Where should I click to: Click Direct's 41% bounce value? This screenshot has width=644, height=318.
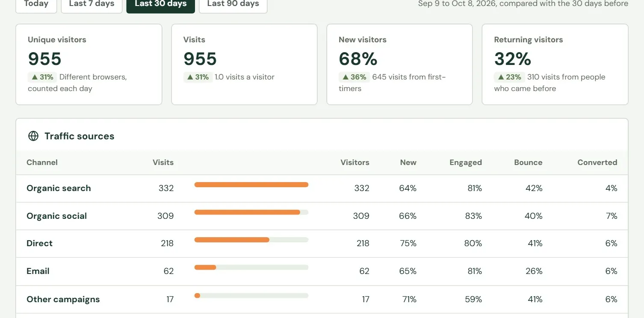click(535, 243)
